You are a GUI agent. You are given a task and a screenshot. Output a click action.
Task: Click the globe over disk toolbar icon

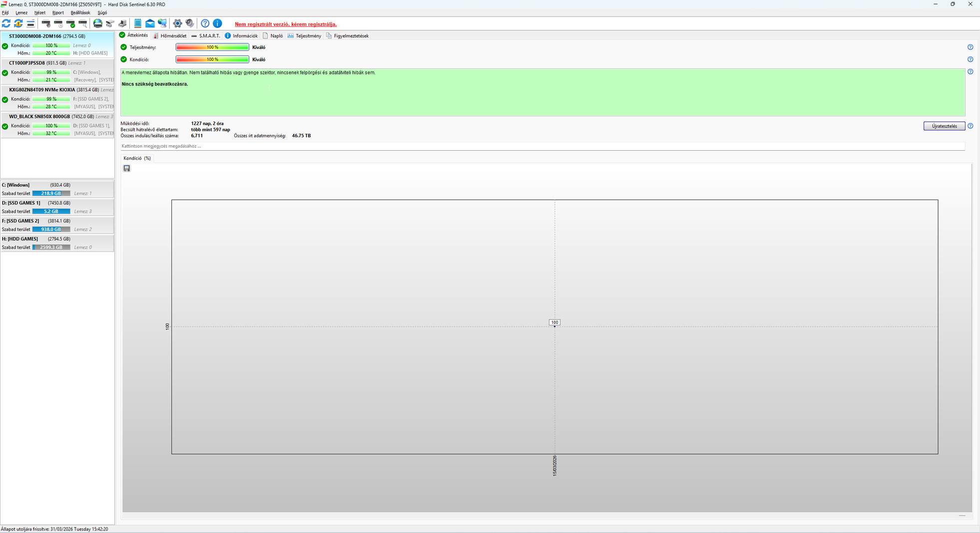pos(98,23)
